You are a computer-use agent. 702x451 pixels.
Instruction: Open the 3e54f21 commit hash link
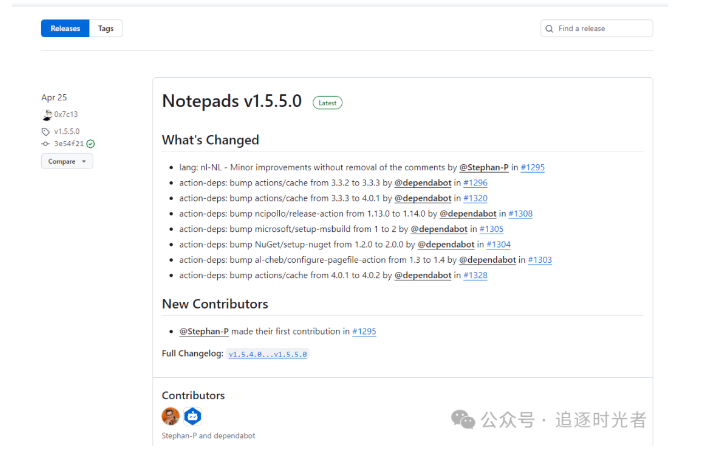click(69, 144)
